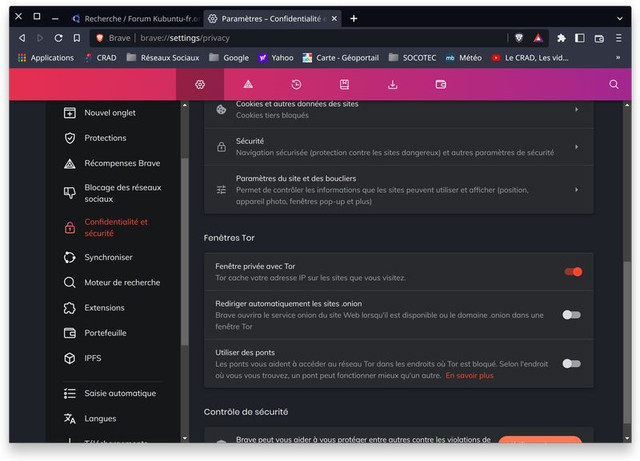Open a new browser tab
640x461 pixels.
coord(353,18)
